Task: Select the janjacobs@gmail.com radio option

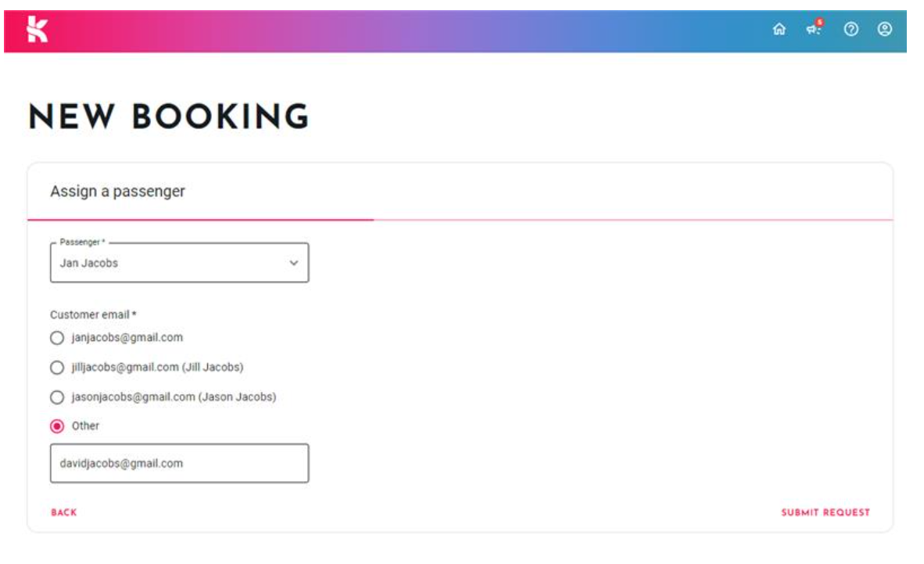Action: 57,338
